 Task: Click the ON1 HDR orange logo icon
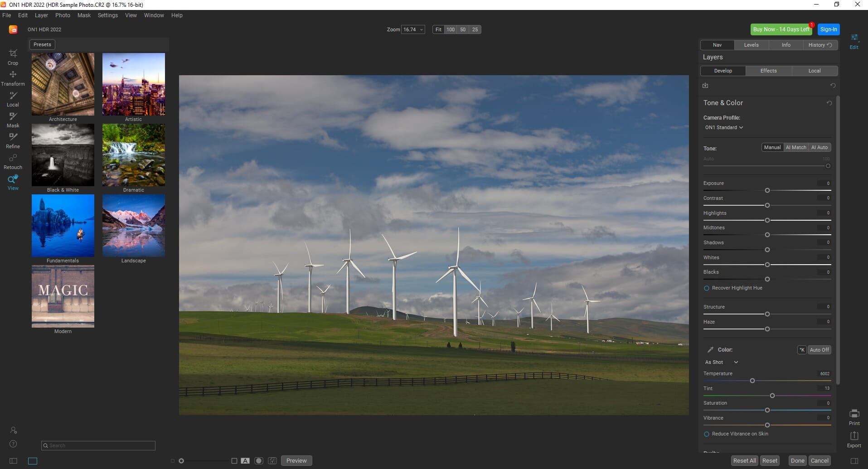pos(13,29)
